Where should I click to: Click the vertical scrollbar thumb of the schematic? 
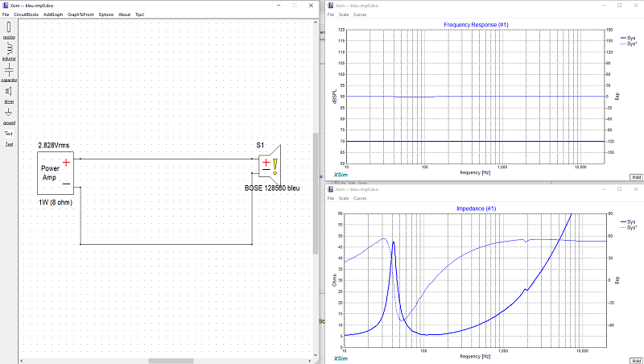[x=316, y=193]
